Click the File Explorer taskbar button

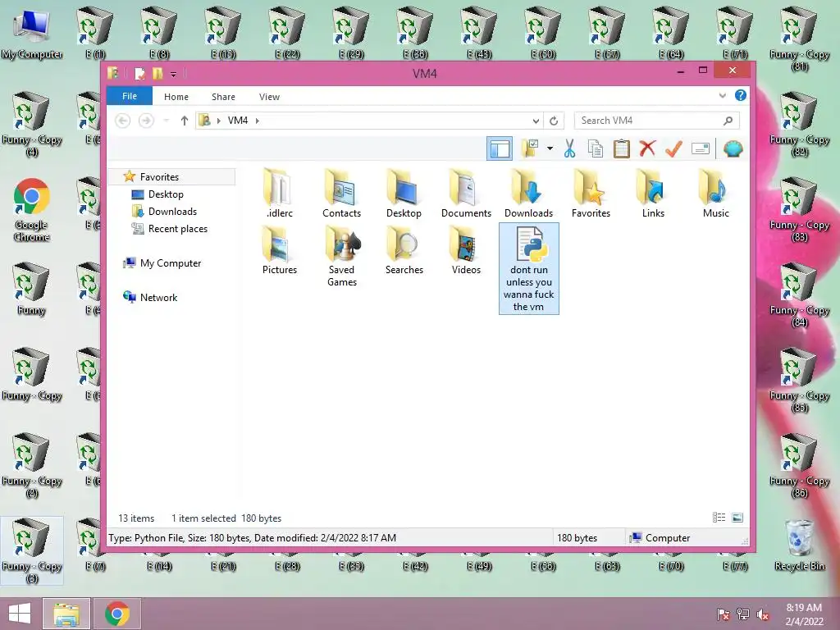pos(66,614)
